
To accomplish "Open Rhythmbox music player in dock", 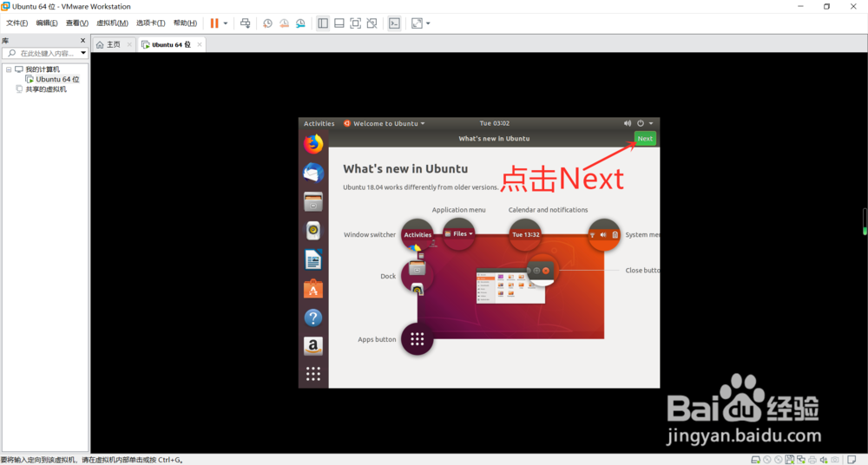I will click(313, 231).
